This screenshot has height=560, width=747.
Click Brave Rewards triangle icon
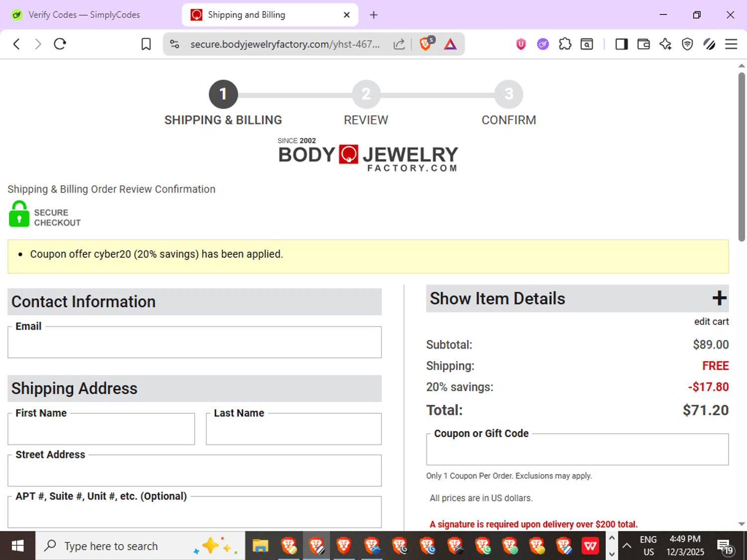(x=450, y=44)
